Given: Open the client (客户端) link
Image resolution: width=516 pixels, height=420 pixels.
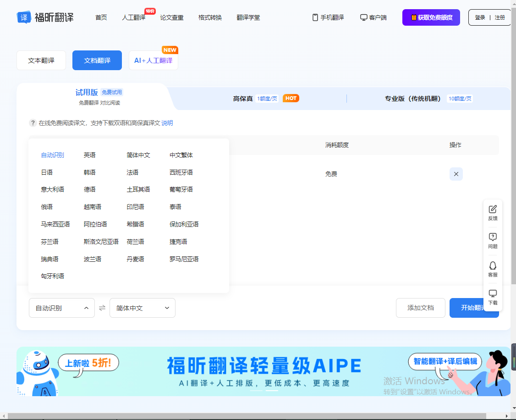Looking at the screenshot, I should pyautogui.click(x=373, y=17).
